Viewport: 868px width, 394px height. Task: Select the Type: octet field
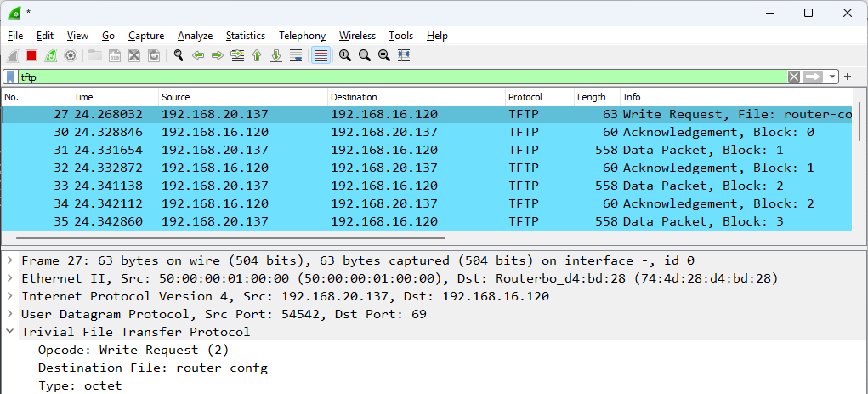click(80, 385)
